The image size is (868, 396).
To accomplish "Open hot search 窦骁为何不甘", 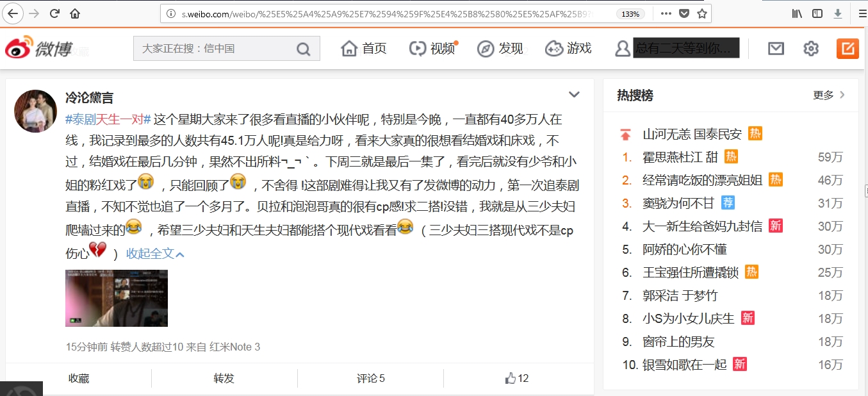I will coord(678,203).
